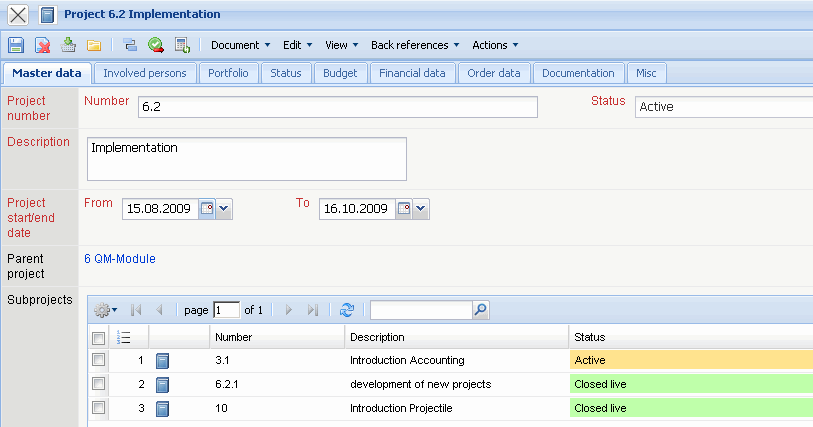Tick the checkbox for Introduction Projectile row
Viewport: 813px width, 427px height.
98,408
